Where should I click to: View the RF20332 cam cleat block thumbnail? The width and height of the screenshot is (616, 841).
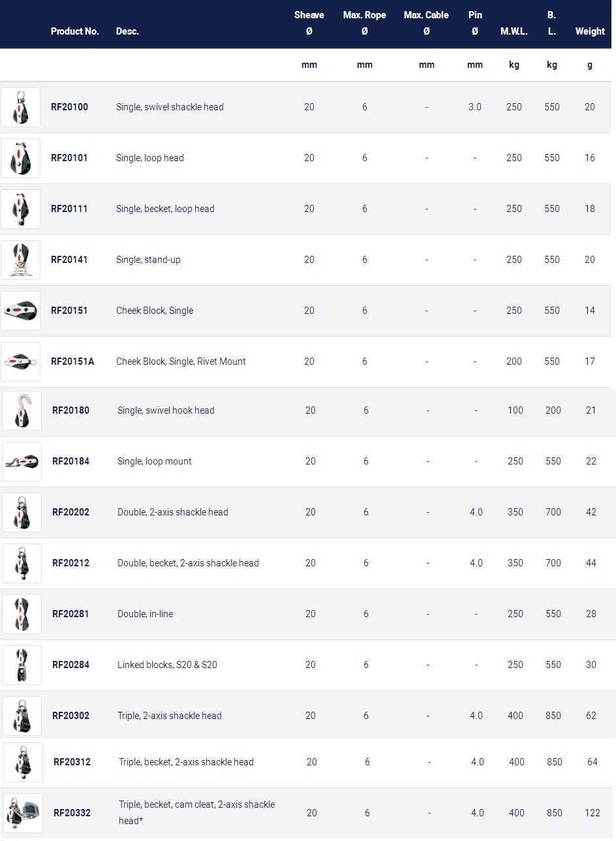click(23, 813)
